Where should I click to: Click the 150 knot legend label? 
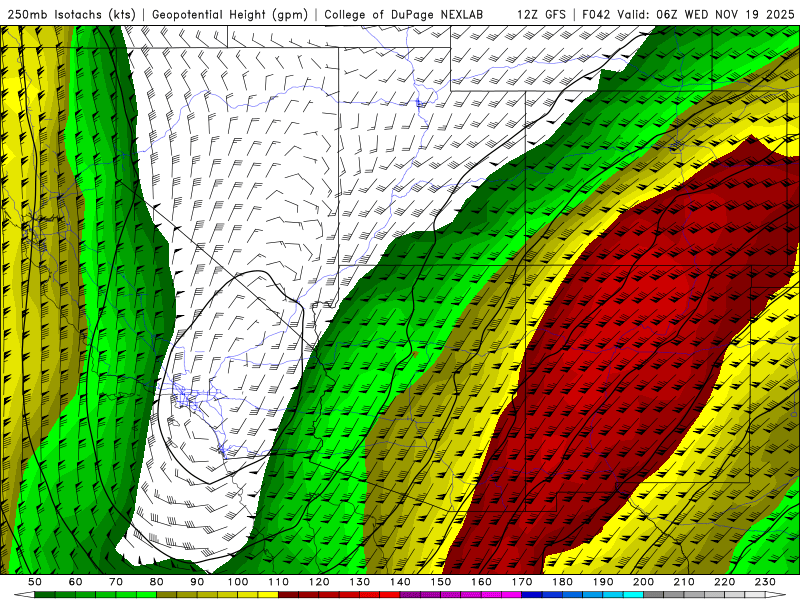[441, 582]
